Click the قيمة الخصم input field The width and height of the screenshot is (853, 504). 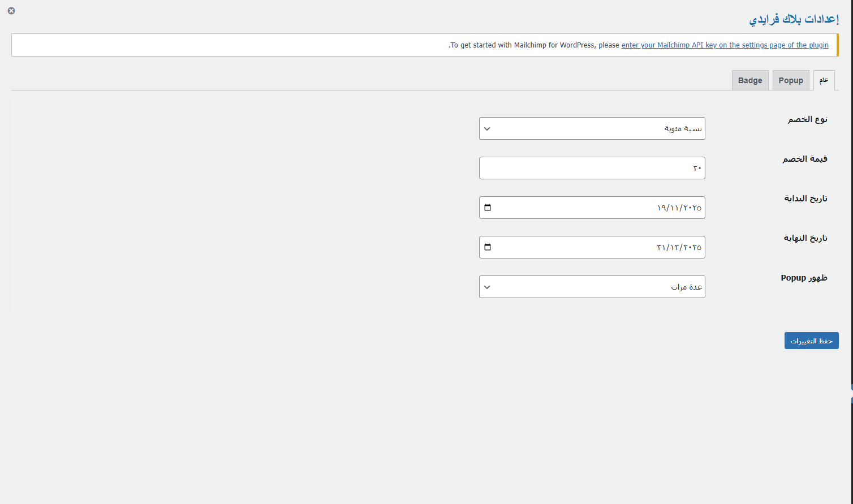(x=592, y=168)
